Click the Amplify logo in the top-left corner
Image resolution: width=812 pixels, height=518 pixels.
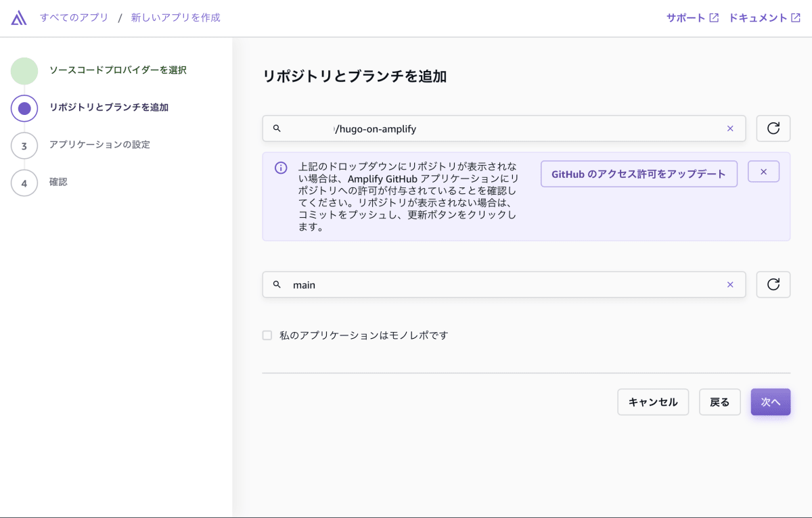click(18, 18)
